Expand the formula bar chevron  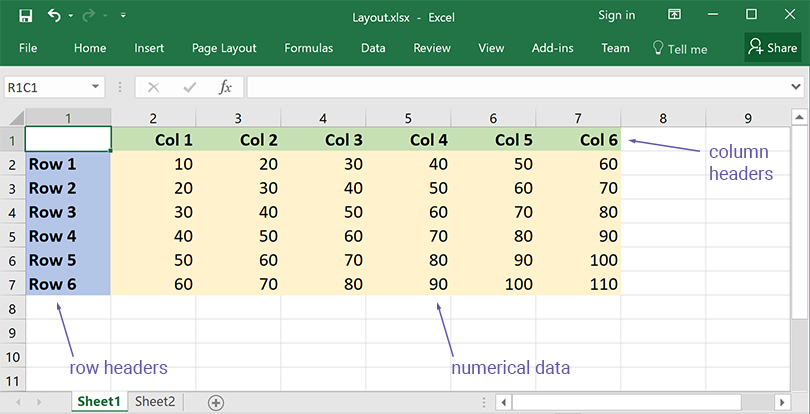[796, 87]
